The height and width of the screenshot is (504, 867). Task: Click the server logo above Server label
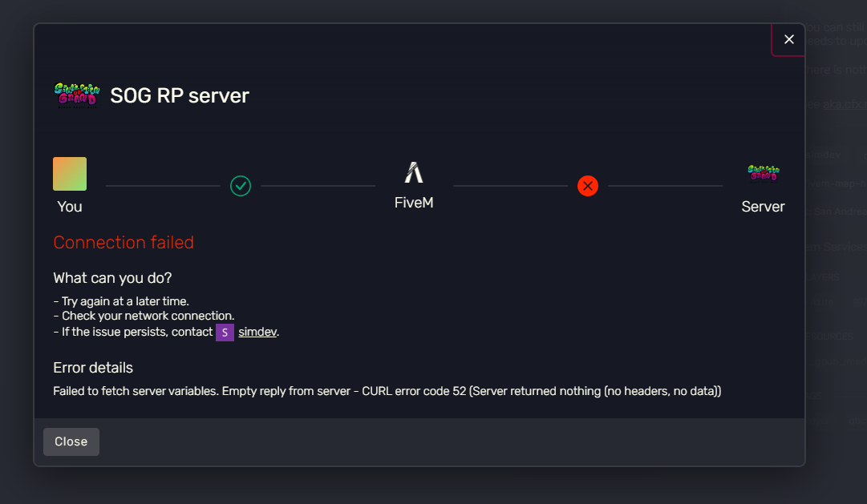763,174
